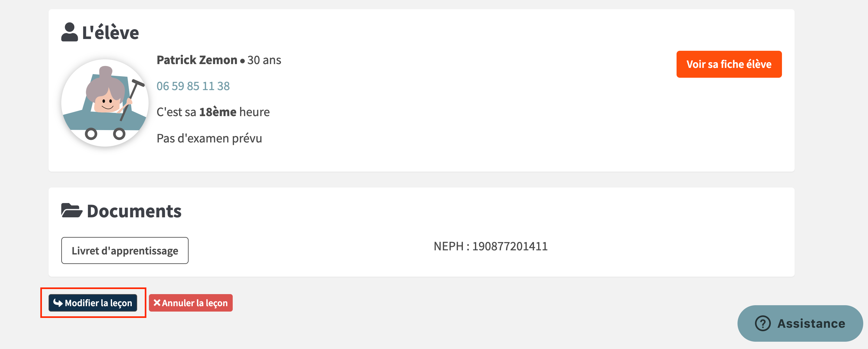Select the NEPH number 190877201411

pyautogui.click(x=510, y=246)
